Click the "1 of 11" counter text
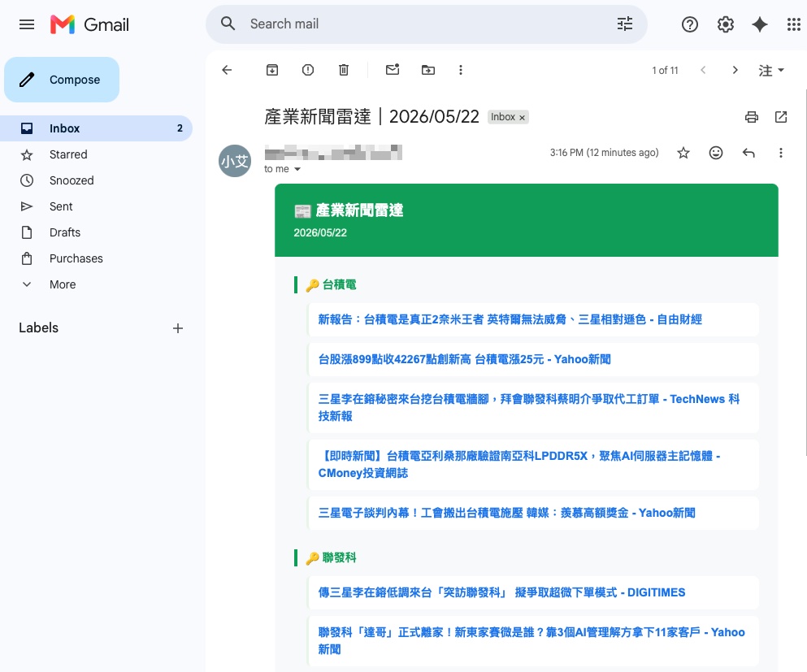Image resolution: width=807 pixels, height=672 pixels. pyautogui.click(x=665, y=71)
